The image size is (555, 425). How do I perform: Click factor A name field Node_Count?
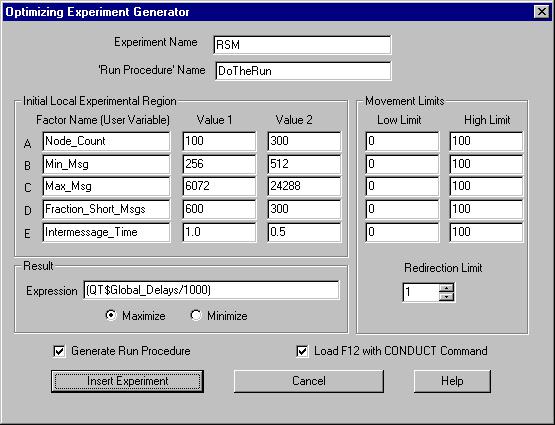[x=106, y=141]
